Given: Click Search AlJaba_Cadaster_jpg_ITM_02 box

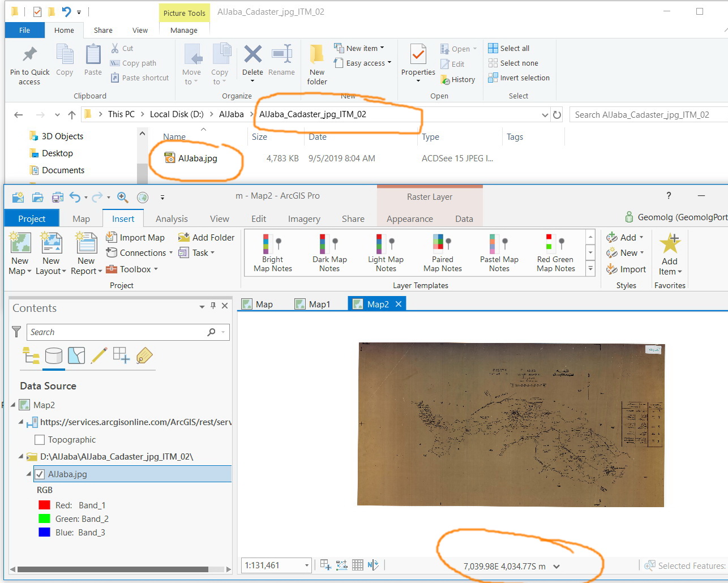Looking at the screenshot, I should 648,115.
